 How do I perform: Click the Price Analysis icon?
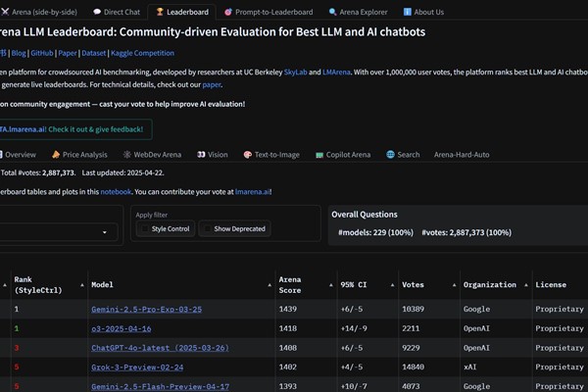click(x=56, y=155)
